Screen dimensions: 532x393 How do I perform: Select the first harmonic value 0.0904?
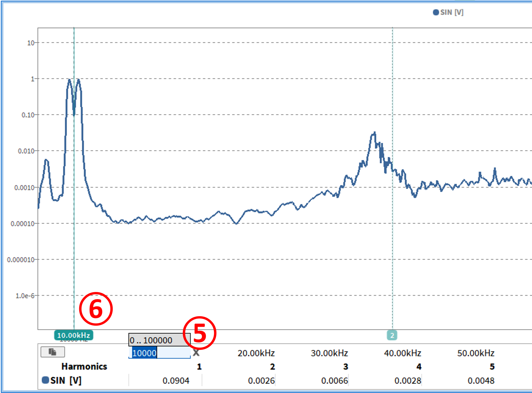pos(176,381)
